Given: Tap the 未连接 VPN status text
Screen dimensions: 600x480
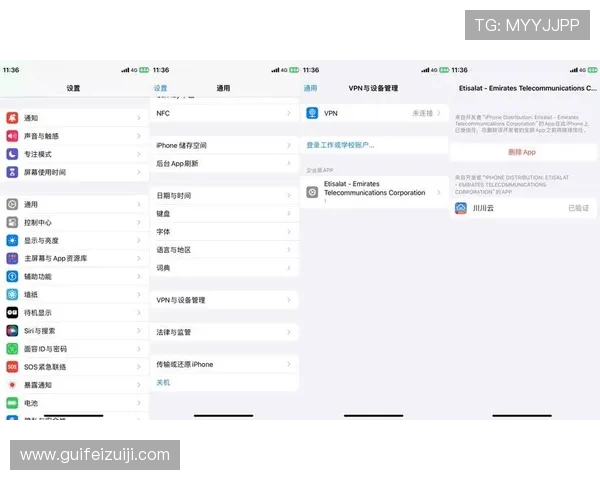Looking at the screenshot, I should [x=422, y=113].
